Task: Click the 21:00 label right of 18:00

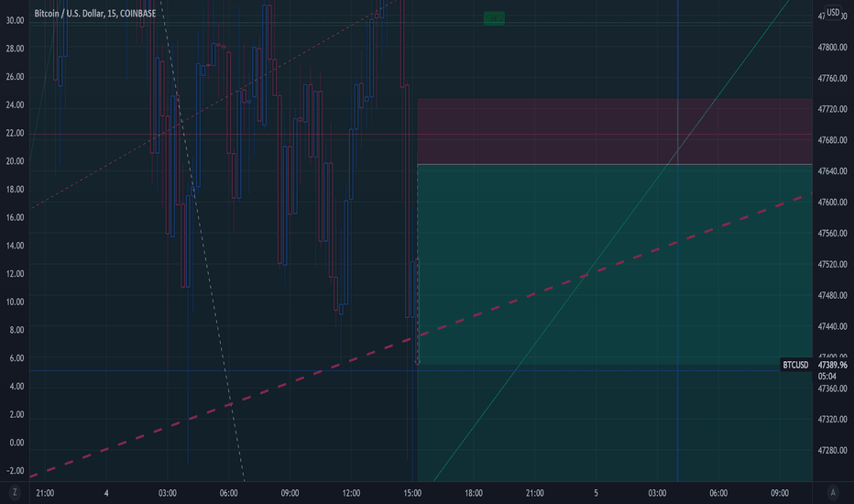Action: pyautogui.click(x=534, y=493)
